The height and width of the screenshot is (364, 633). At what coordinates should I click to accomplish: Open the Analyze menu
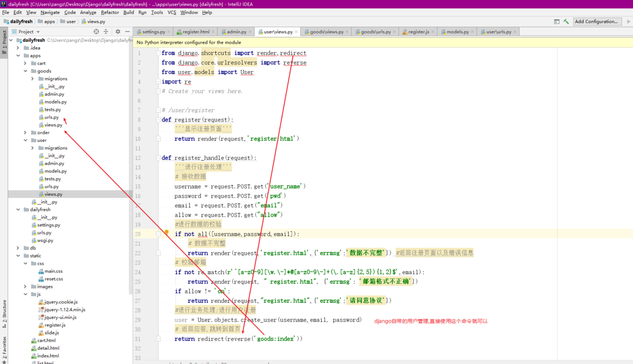pyautogui.click(x=88, y=12)
